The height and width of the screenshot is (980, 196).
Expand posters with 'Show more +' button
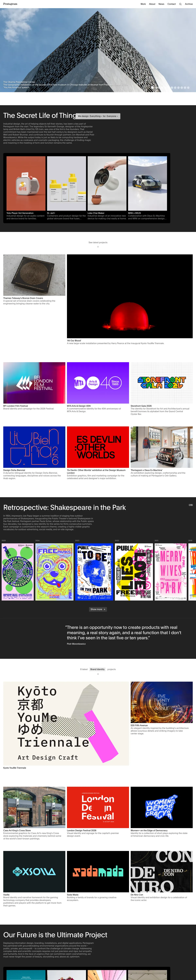point(98,609)
